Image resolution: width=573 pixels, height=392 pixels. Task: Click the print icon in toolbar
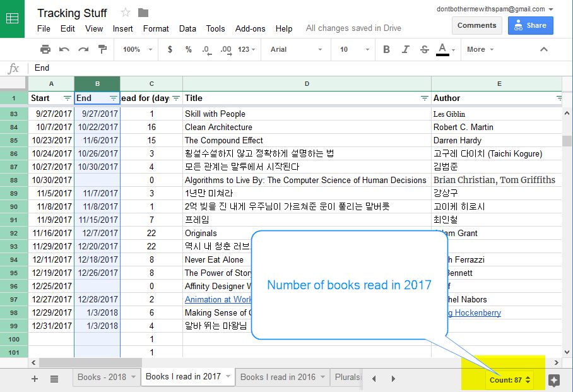coord(45,49)
